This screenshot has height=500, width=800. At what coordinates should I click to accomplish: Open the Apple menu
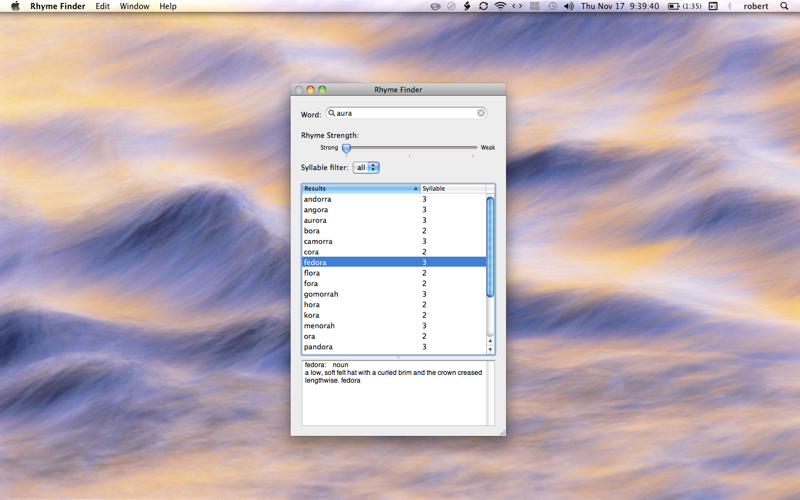[15, 6]
